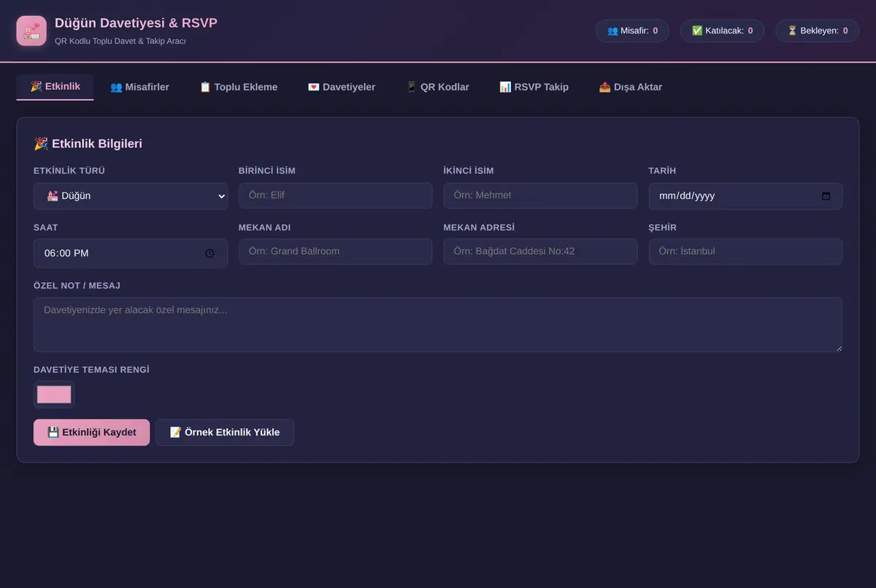This screenshot has width=876, height=588.
Task: Focus the İkinci İsim input field
Action: (540, 196)
